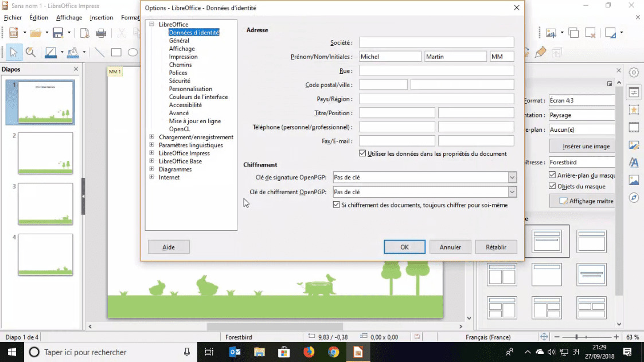Viewport: 644px width, 362px height.
Task: Click the delete slide toolbar icon
Action: [590, 33]
